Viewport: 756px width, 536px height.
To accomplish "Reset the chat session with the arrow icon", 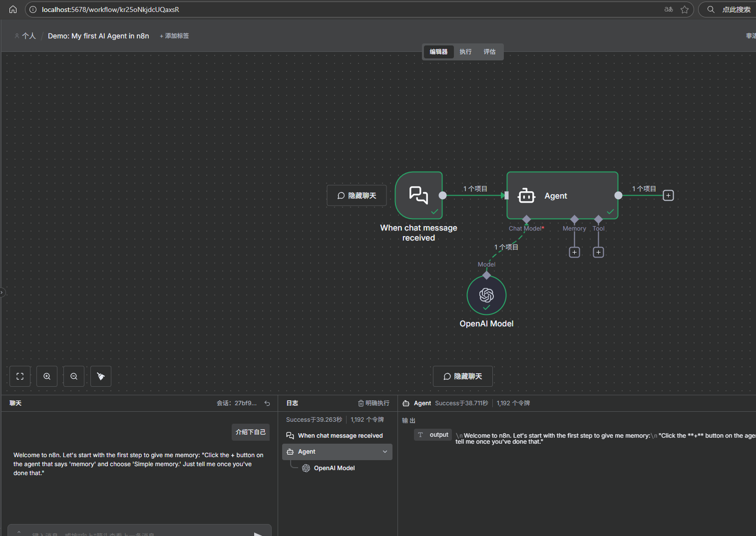I will [267, 403].
